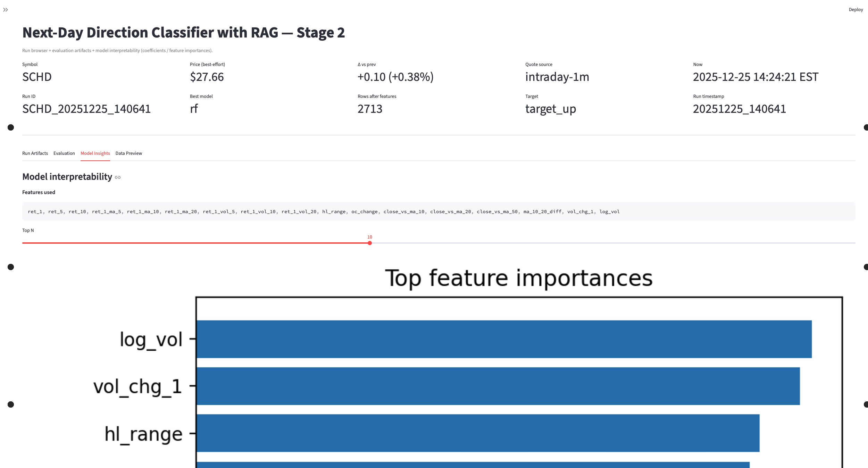Select the features used code block
This screenshot has width=868, height=468.
coord(323,211)
